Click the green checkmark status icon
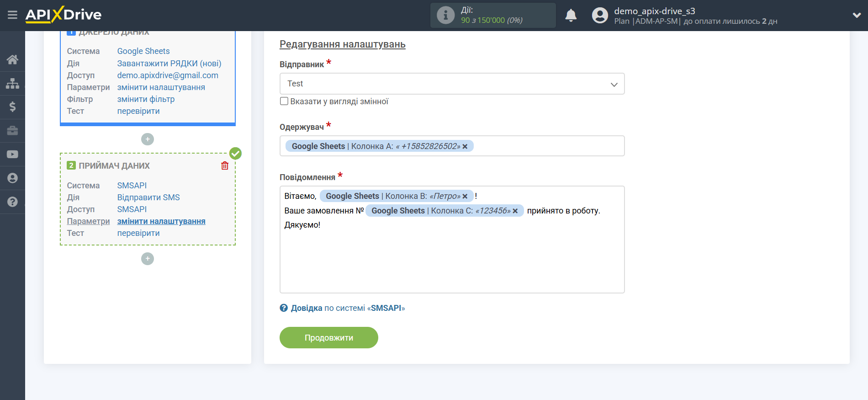This screenshot has width=868, height=400. coord(235,153)
